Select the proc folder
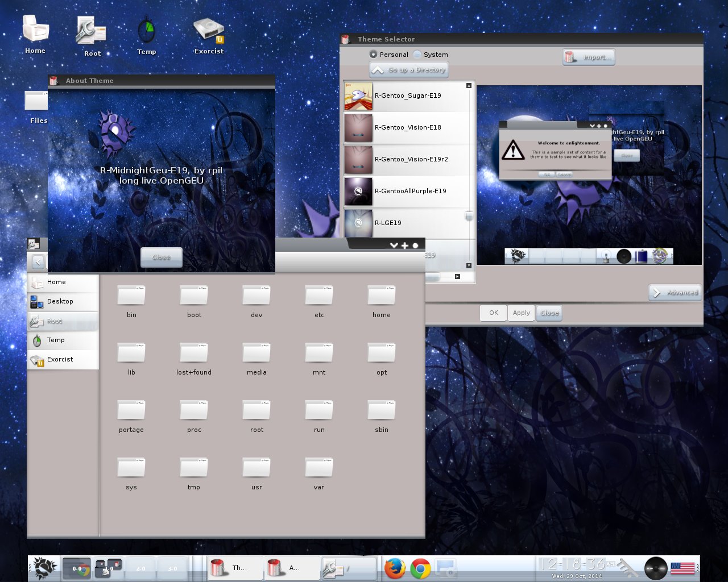Viewport: 728px width, 582px height. pyautogui.click(x=194, y=416)
